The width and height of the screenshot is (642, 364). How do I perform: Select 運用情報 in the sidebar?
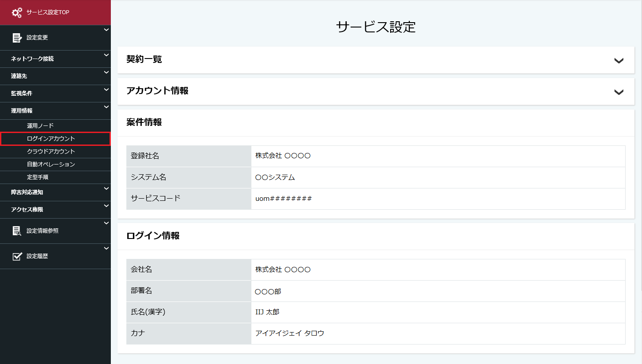(x=55, y=111)
